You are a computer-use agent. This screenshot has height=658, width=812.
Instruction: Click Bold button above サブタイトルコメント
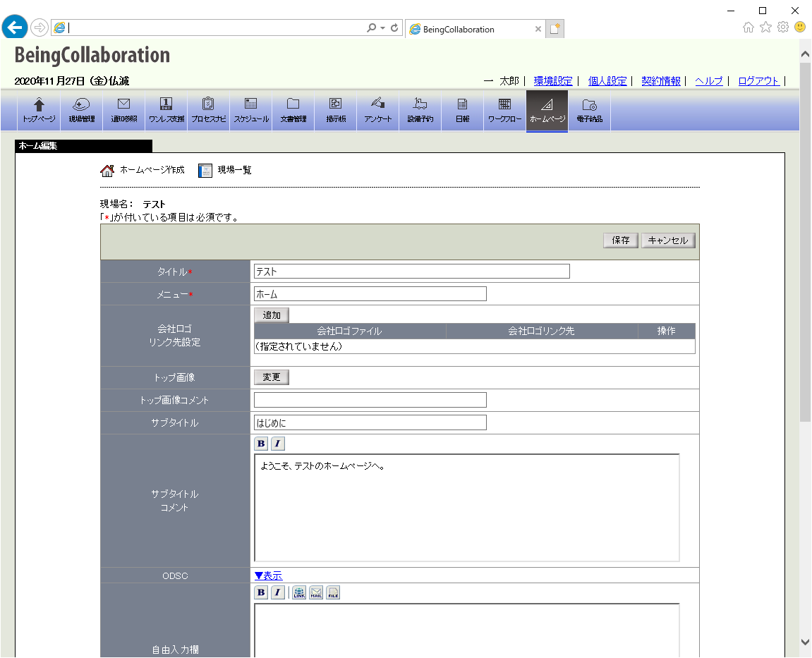point(261,444)
